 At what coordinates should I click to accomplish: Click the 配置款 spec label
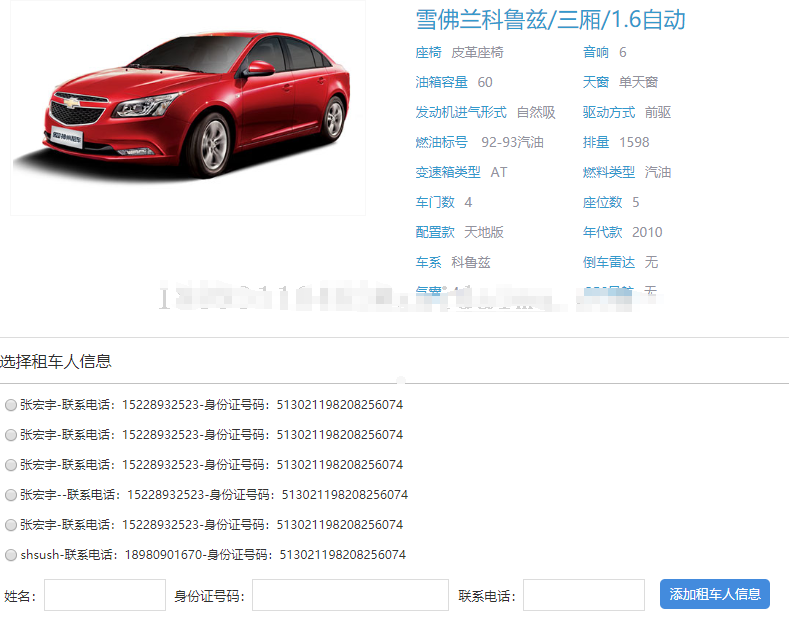click(x=435, y=232)
